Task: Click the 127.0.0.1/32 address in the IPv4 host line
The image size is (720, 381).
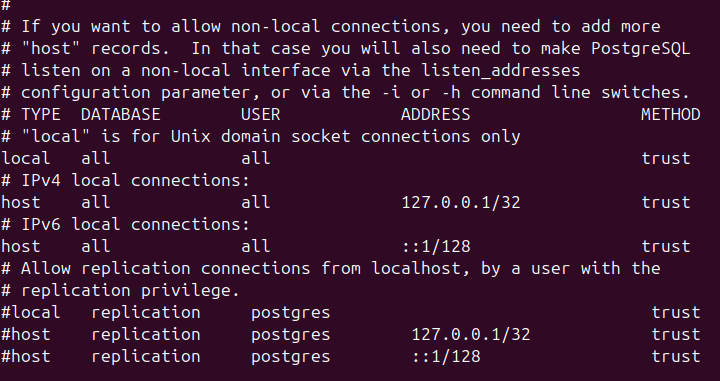Action: (461, 202)
